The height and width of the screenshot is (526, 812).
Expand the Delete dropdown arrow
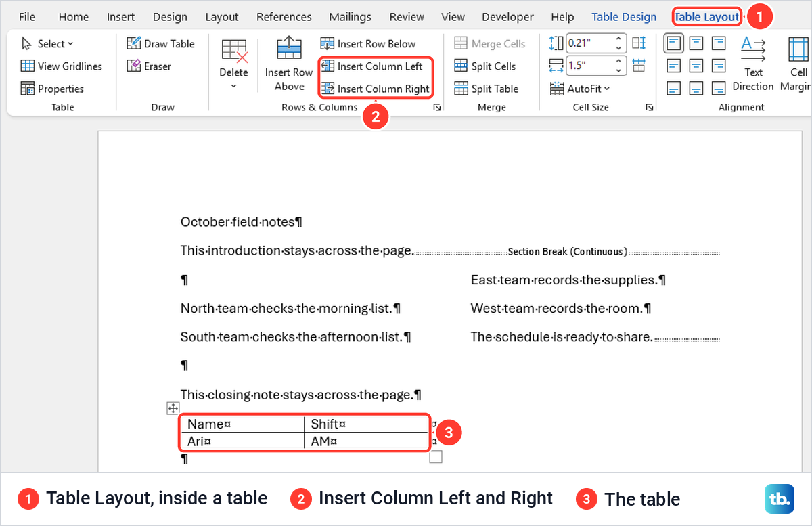click(234, 87)
